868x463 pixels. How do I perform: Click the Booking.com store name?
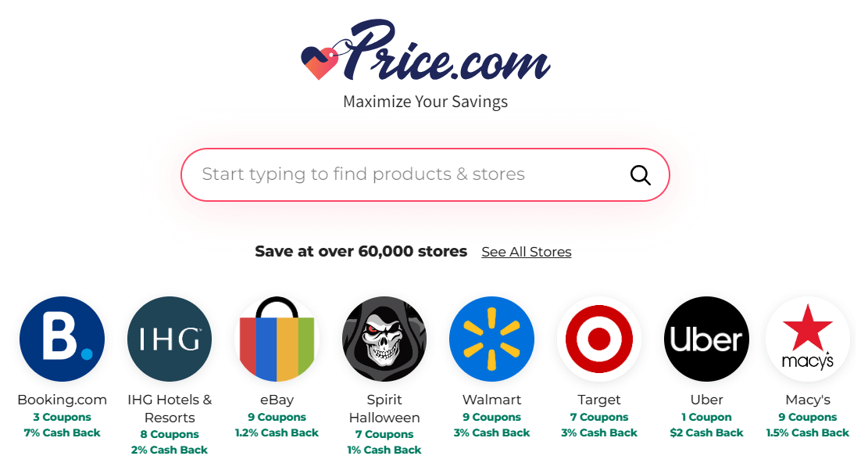62,400
